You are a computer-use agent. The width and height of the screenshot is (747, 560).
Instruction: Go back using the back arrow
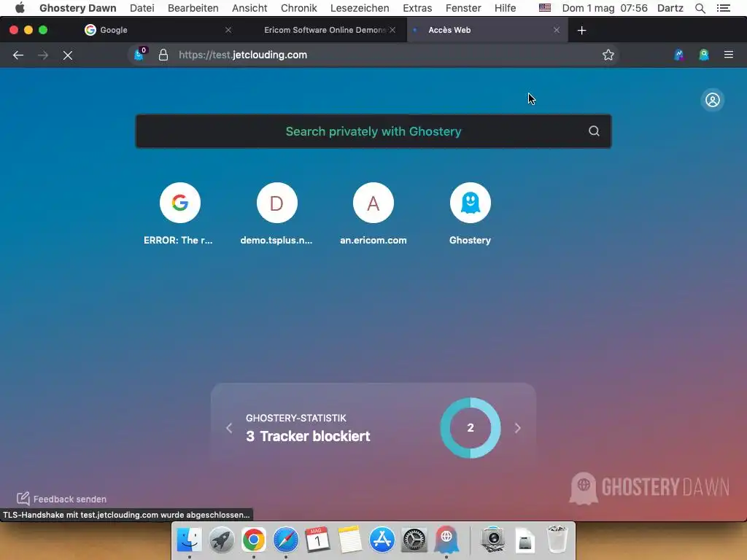[18, 55]
